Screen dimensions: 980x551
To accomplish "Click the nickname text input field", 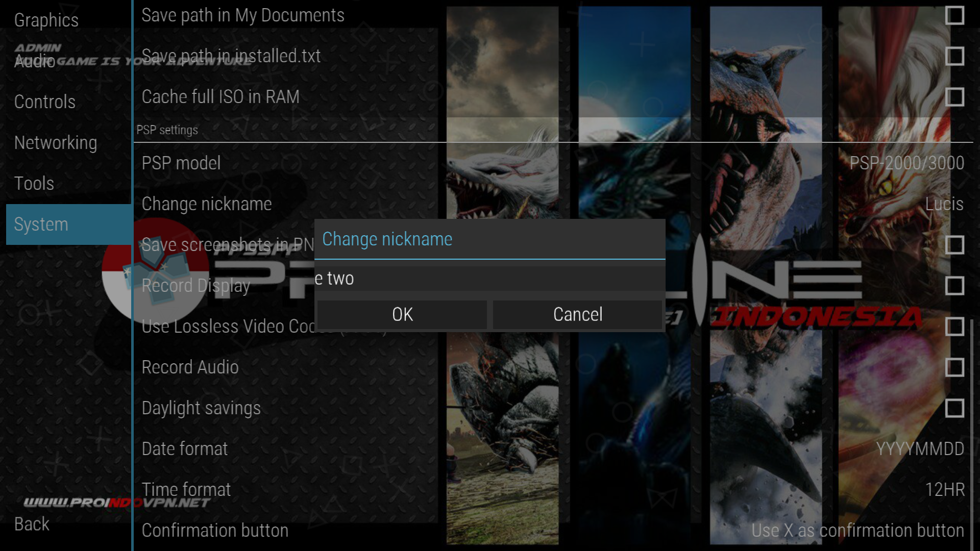I will 489,278.
